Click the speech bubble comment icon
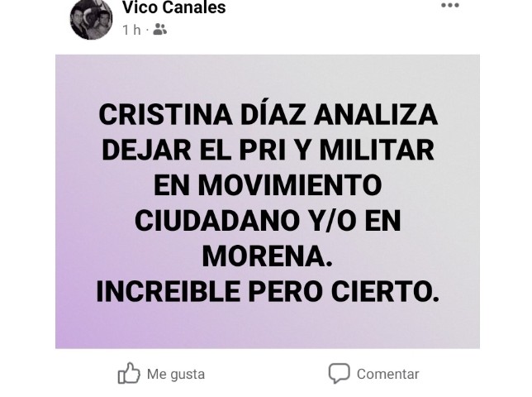Viewport: 532px width, 397px height. pyautogui.click(x=339, y=373)
